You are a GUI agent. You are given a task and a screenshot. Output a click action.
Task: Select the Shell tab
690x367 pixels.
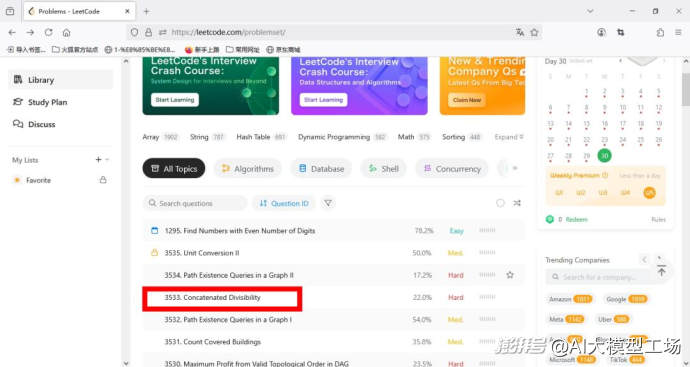tap(384, 169)
